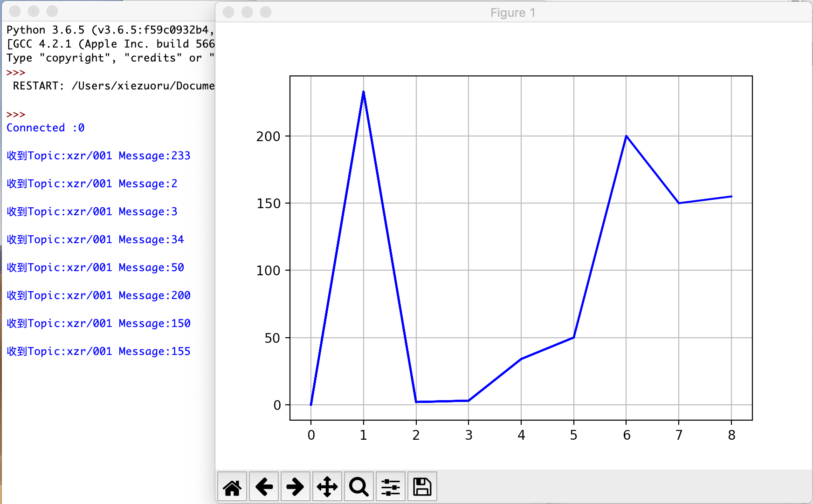Click the Figure 1 title text

(513, 13)
